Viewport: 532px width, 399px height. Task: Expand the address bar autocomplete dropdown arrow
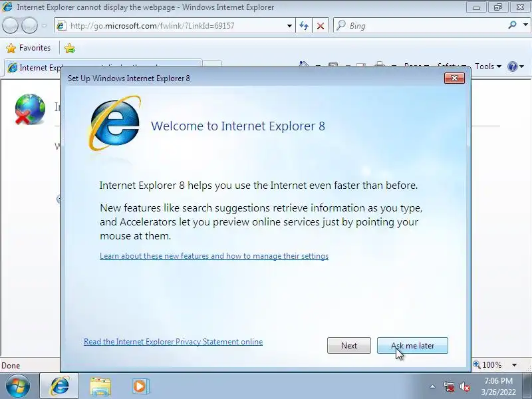pyautogui.click(x=289, y=26)
